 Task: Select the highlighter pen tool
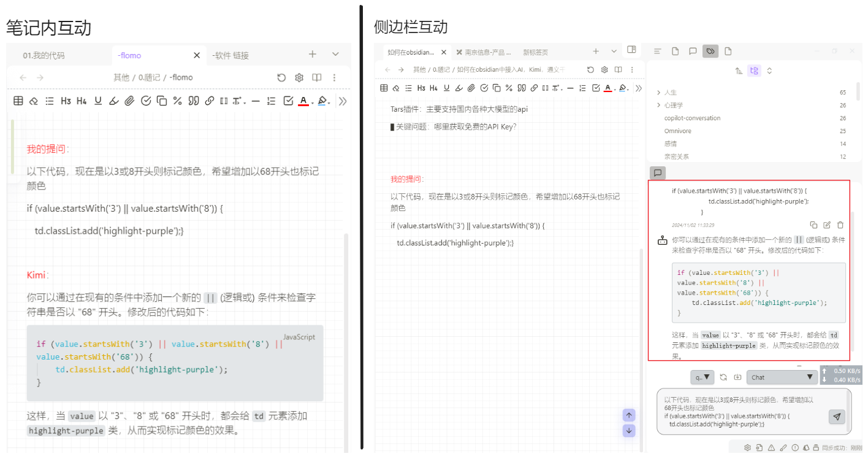(113, 100)
